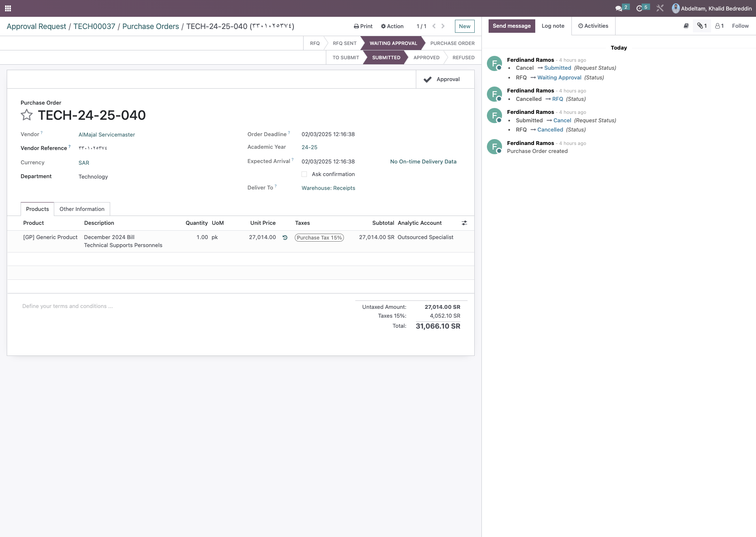This screenshot has height=537, width=756.
Task: Open the optional columns settings icon
Action: [x=464, y=223]
